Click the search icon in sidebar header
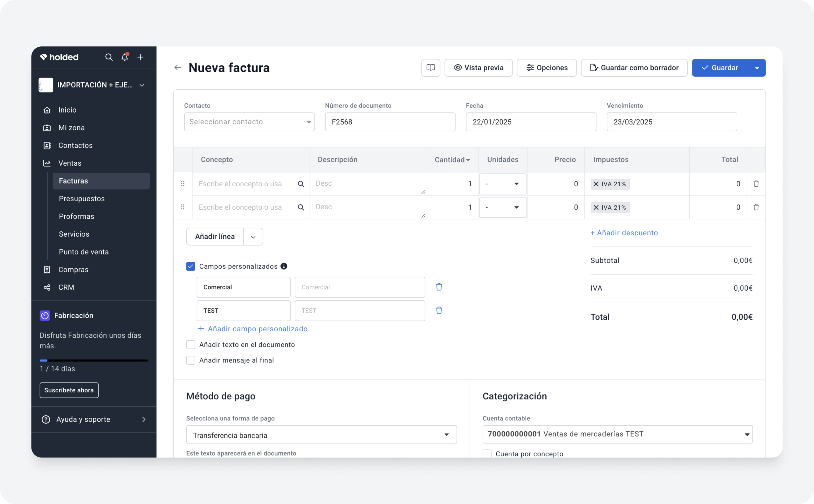The image size is (814, 504). tap(109, 57)
